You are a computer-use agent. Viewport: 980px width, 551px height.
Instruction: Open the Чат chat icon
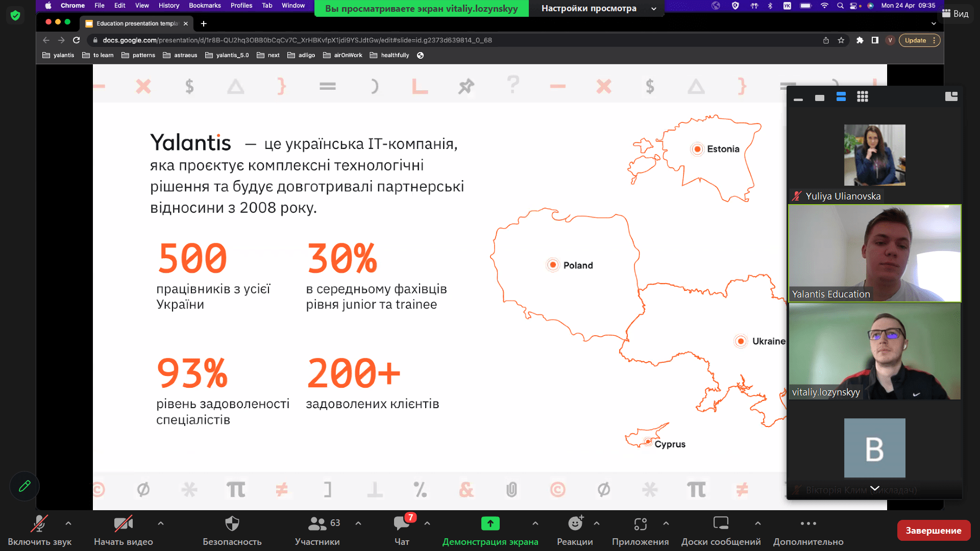pos(402,523)
